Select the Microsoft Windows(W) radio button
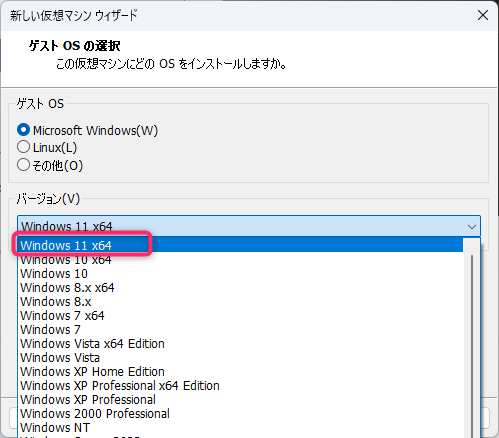The height and width of the screenshot is (438, 499). coord(23,130)
